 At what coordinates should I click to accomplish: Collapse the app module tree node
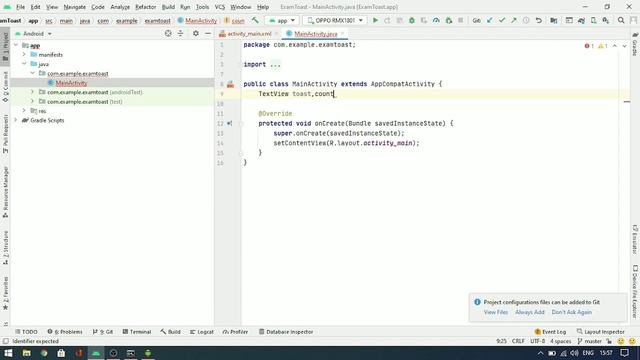[16, 45]
